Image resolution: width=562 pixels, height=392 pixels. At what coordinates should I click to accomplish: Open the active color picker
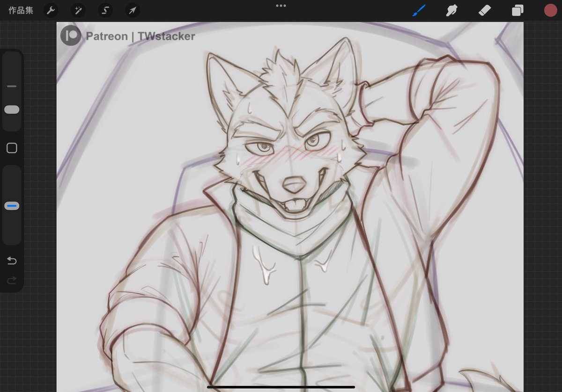pos(550,10)
